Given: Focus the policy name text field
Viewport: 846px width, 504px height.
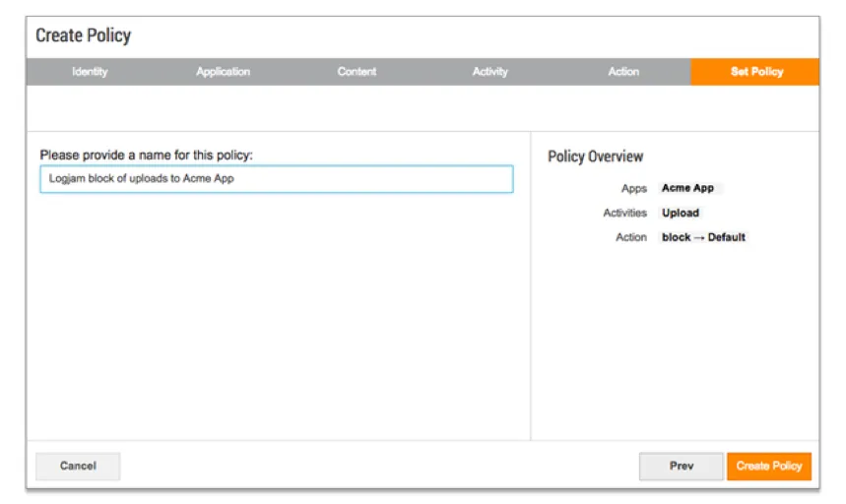Looking at the screenshot, I should [x=276, y=179].
